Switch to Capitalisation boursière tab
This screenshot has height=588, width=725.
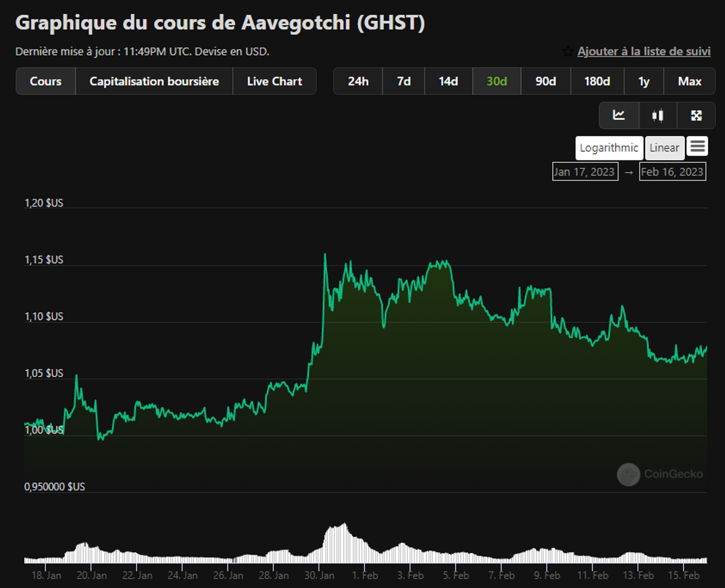[154, 81]
